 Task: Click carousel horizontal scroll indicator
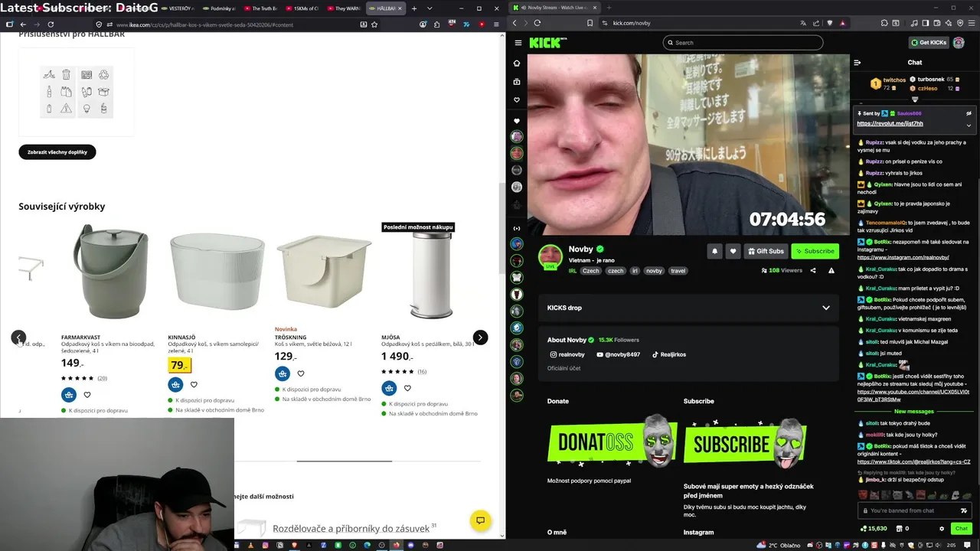coord(345,461)
